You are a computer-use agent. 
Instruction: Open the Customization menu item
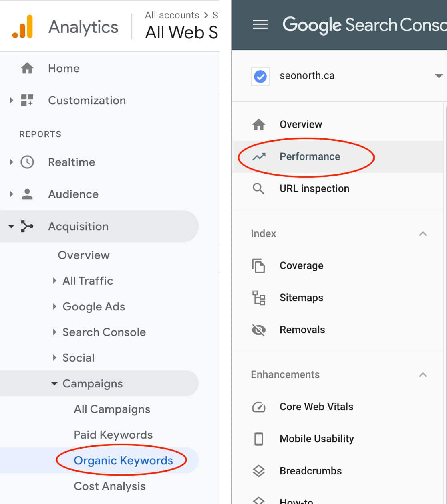pyautogui.click(x=87, y=100)
